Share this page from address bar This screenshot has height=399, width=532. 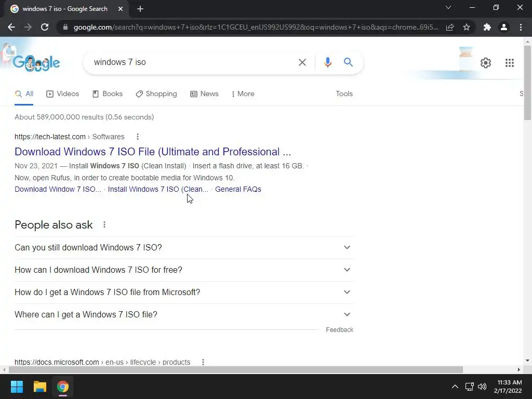point(450,27)
